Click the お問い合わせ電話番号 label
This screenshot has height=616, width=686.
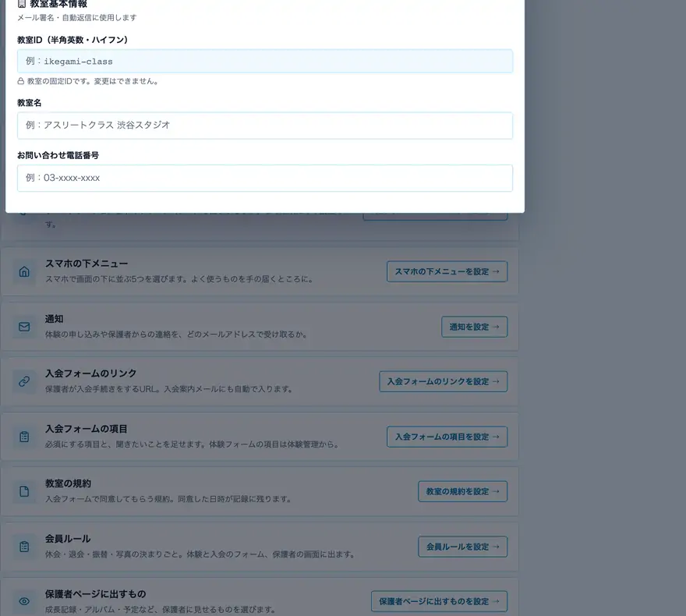point(58,155)
